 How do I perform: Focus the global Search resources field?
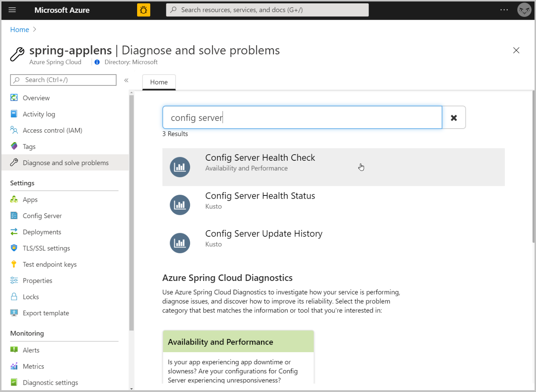coord(267,10)
